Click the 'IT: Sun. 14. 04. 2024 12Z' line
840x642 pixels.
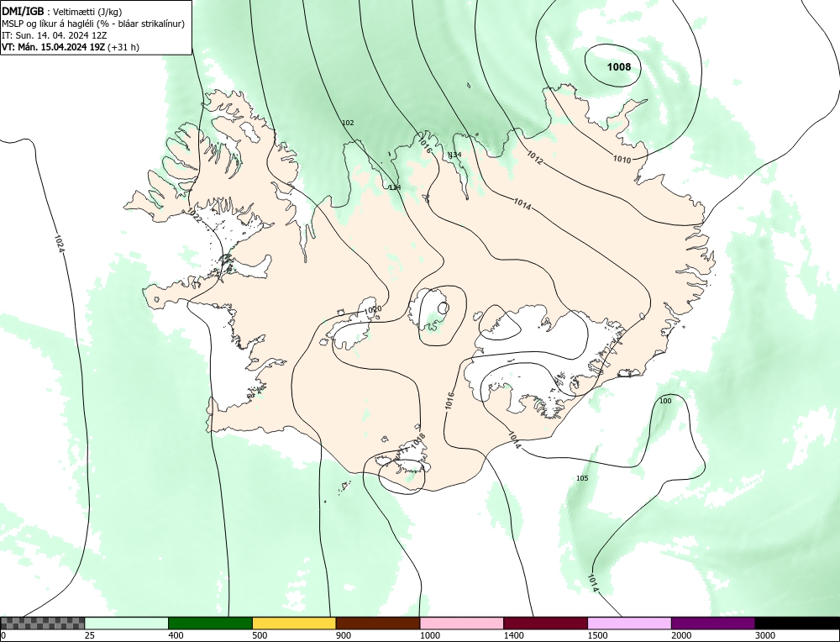tap(54, 35)
